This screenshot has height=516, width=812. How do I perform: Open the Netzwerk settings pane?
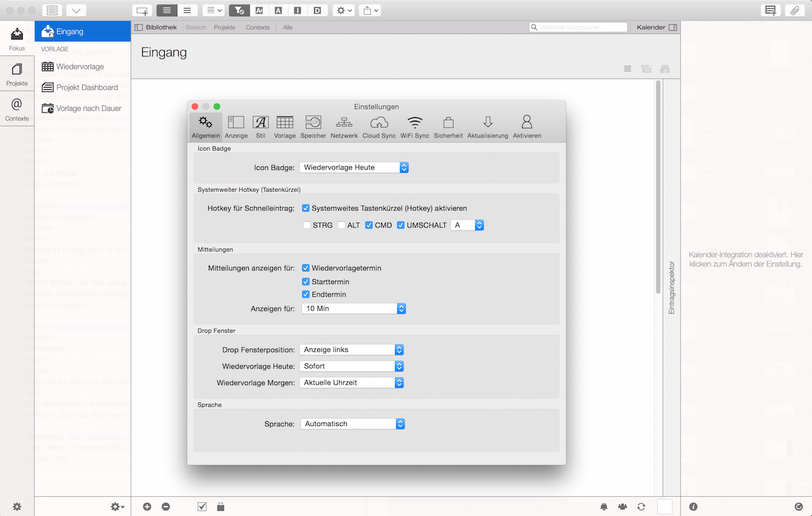344,127
